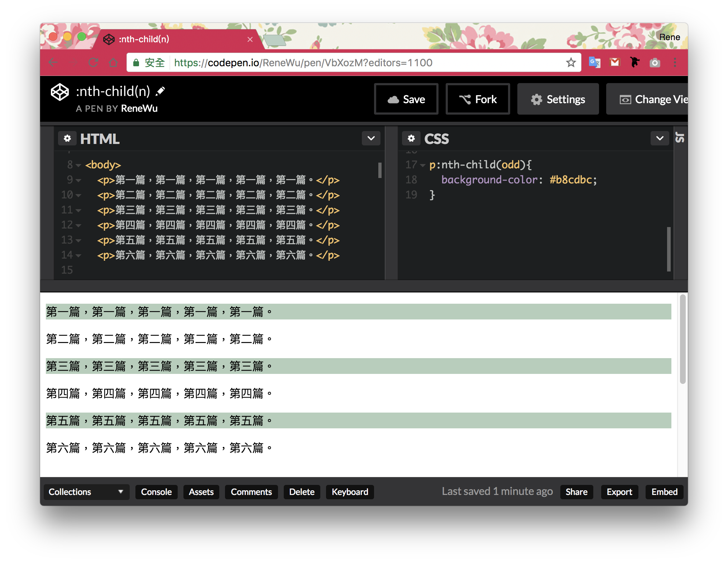Open Google Translate extension icon
Viewport: 728px width, 563px height.
tap(594, 63)
